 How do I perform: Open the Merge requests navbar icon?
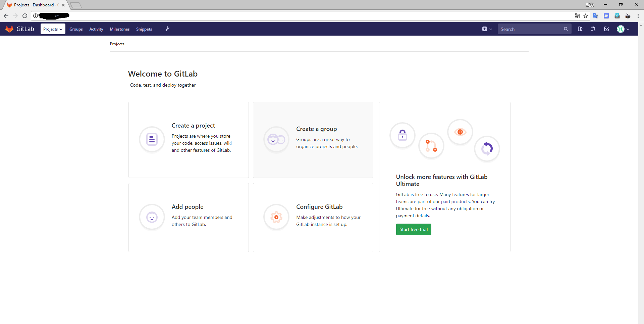click(593, 29)
